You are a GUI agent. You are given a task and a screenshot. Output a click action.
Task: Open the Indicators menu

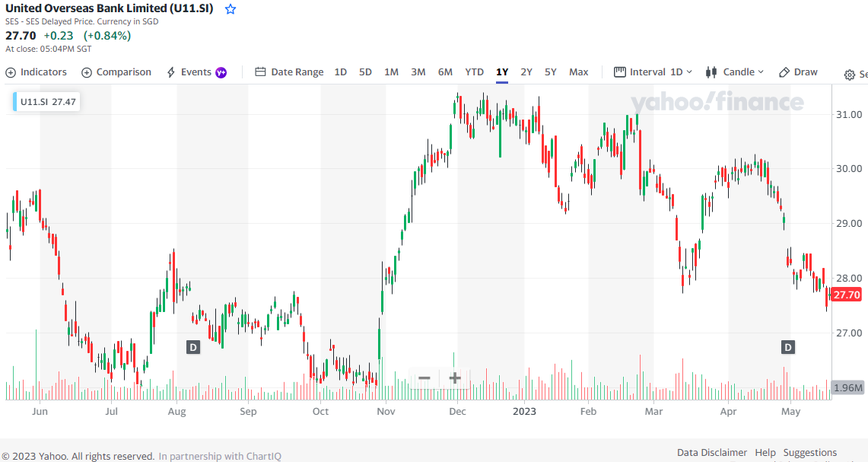[x=36, y=72]
